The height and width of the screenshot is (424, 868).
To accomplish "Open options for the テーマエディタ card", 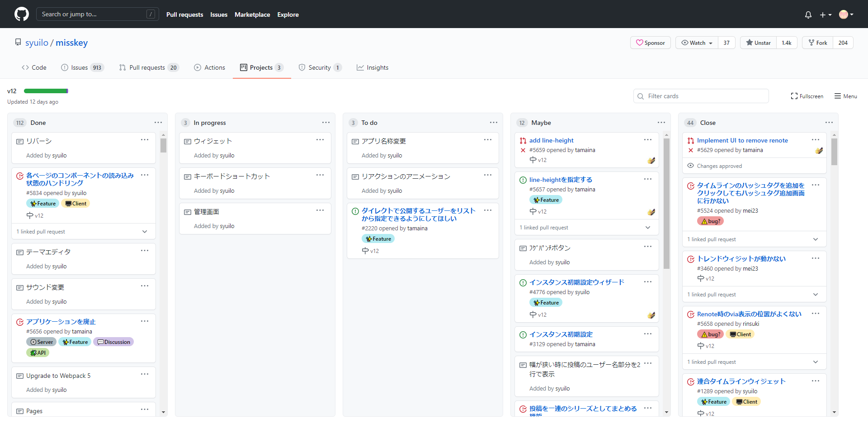I will click(x=145, y=251).
